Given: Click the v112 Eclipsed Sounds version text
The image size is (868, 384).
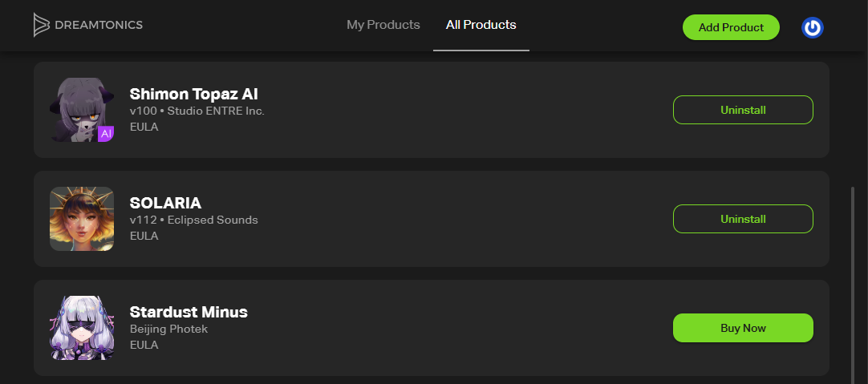Looking at the screenshot, I should point(194,220).
